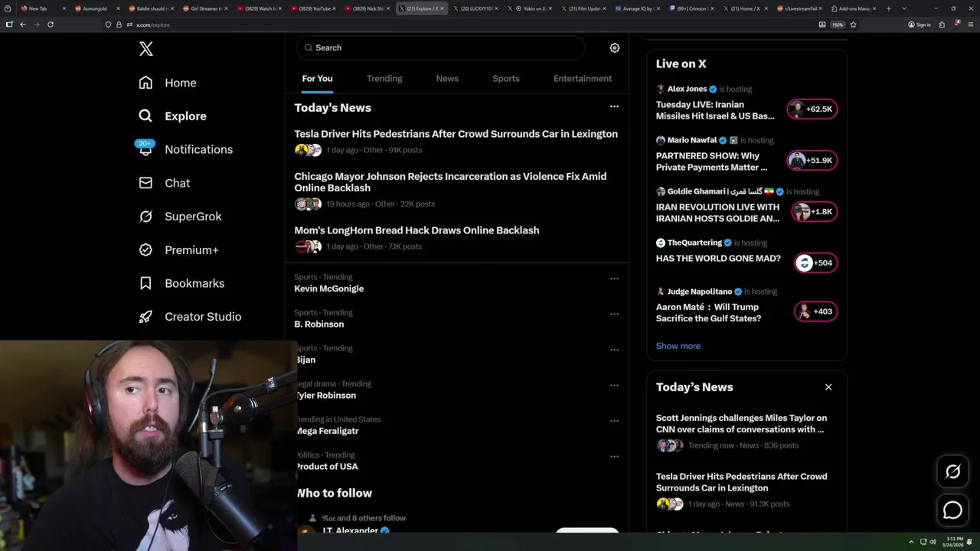The height and width of the screenshot is (551, 980).
Task: Open Explore in the sidebar
Action: 172,116
